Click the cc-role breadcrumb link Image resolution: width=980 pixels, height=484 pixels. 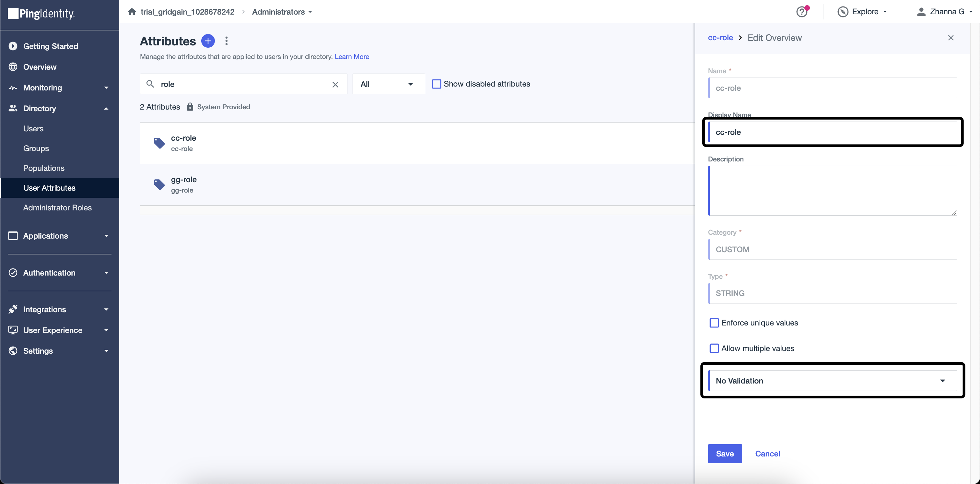[x=720, y=37]
